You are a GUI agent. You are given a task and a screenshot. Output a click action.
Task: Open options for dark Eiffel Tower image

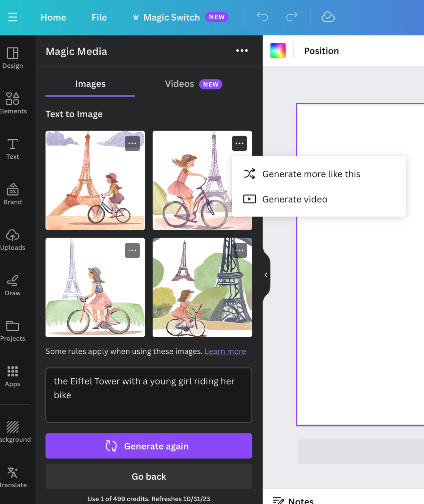240,250
